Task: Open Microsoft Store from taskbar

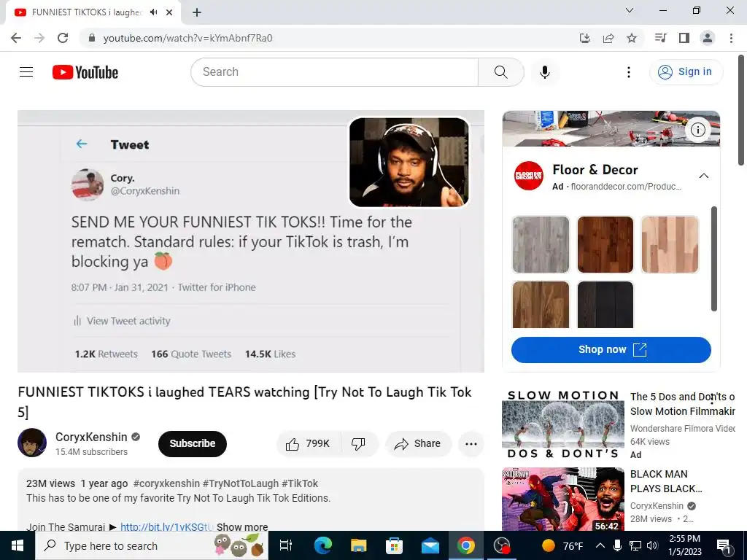Action: pyautogui.click(x=394, y=545)
